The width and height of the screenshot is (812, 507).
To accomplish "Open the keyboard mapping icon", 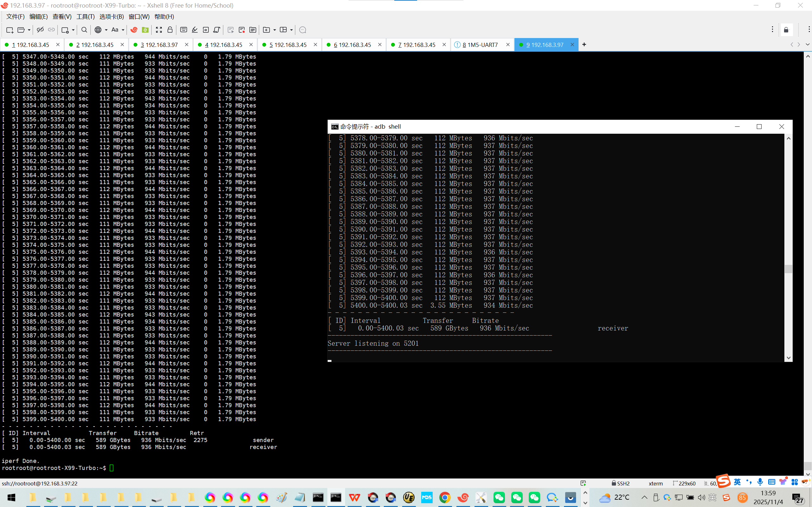I will pos(184,30).
